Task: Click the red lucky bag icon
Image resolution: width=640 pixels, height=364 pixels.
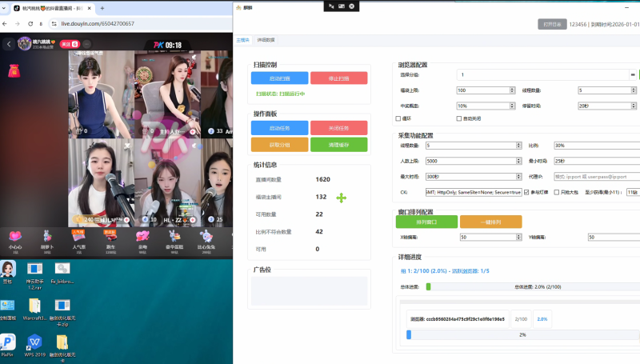Action: click(14, 71)
